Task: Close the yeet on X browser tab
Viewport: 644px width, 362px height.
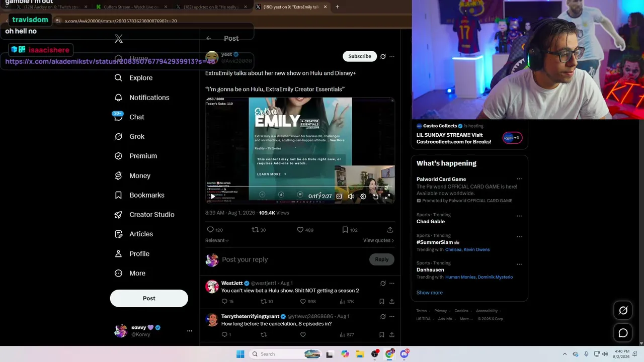Action: click(x=325, y=7)
